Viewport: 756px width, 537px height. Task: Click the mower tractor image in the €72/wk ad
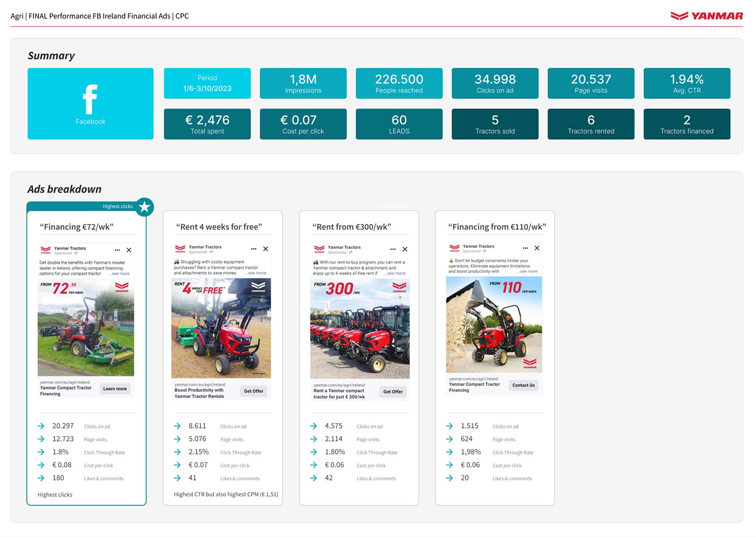[x=86, y=328]
